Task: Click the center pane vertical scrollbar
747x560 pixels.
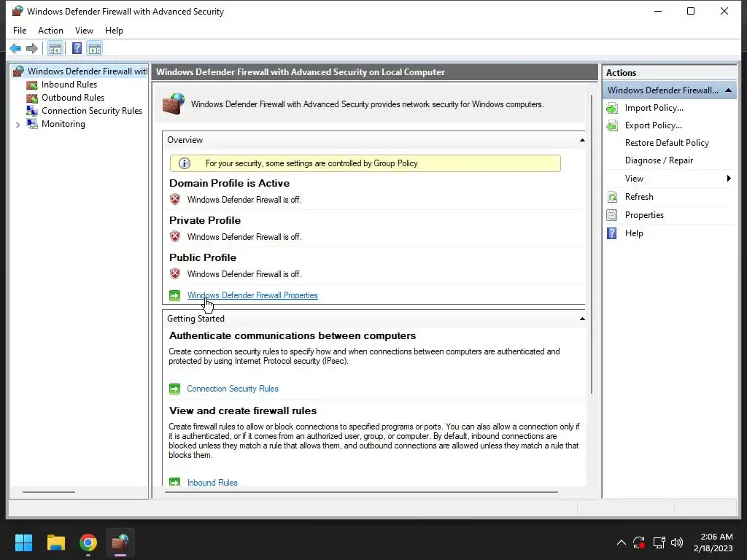Action: pyautogui.click(x=592, y=244)
